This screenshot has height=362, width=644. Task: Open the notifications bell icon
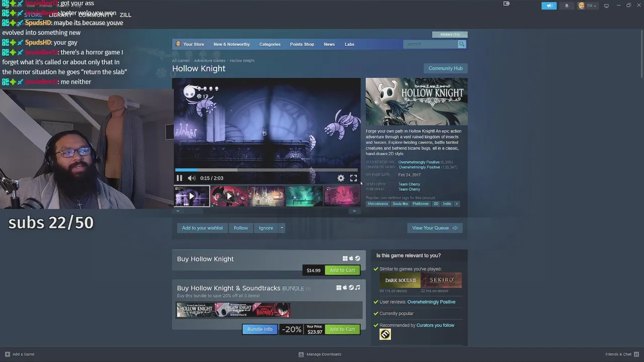click(x=567, y=6)
